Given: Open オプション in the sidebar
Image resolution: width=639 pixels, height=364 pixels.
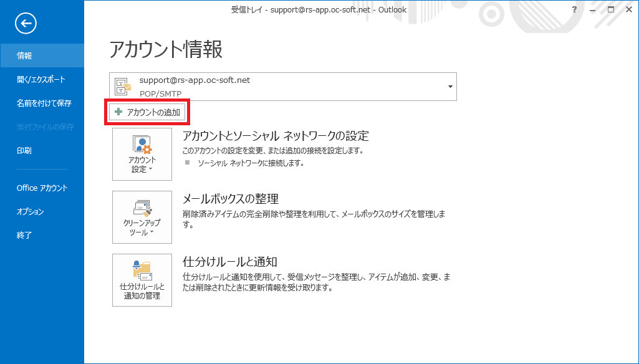Looking at the screenshot, I should [x=42, y=211].
